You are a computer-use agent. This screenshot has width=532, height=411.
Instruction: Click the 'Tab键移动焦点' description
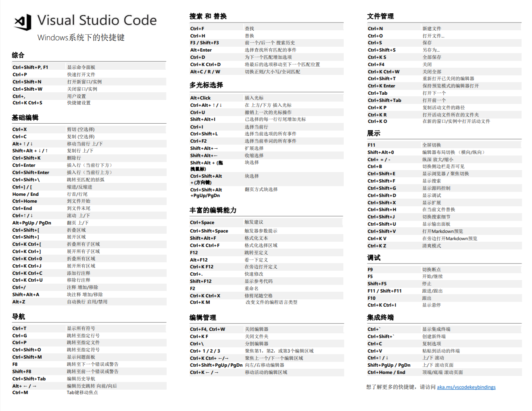[82, 392]
